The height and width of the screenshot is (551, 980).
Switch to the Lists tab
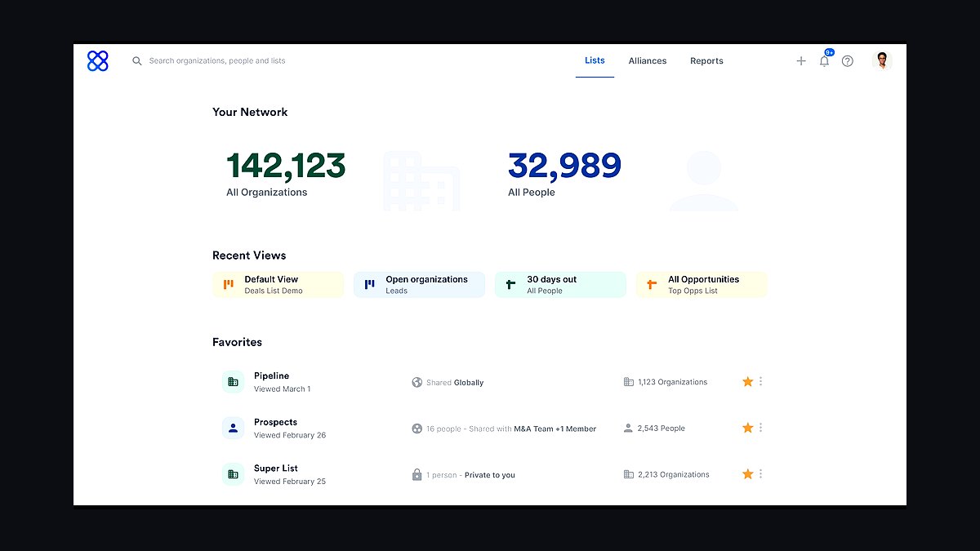[x=595, y=60]
